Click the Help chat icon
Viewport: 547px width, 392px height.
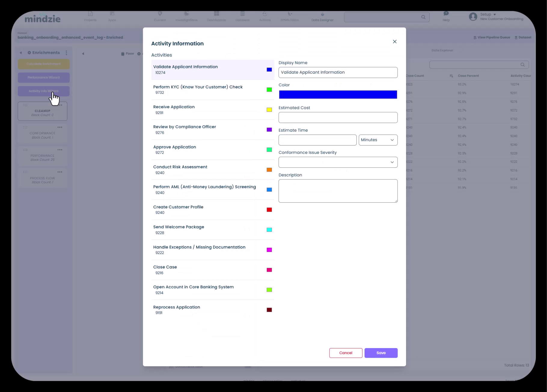[x=446, y=14]
